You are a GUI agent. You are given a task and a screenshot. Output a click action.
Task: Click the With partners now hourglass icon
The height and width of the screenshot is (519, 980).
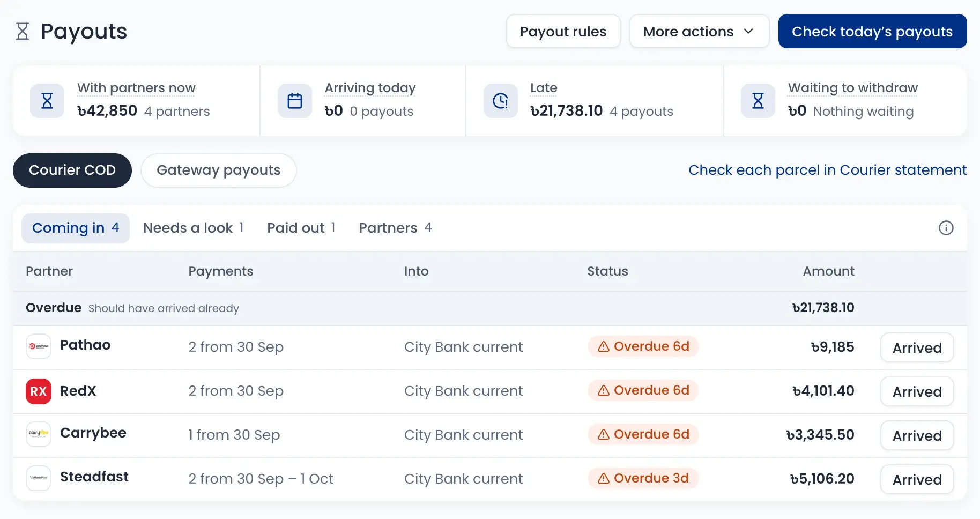pyautogui.click(x=47, y=101)
